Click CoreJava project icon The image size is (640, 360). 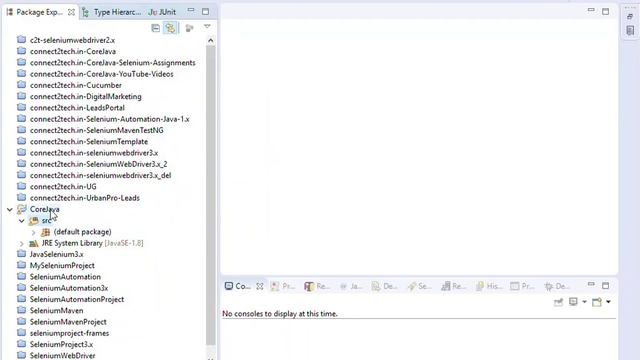(22, 209)
